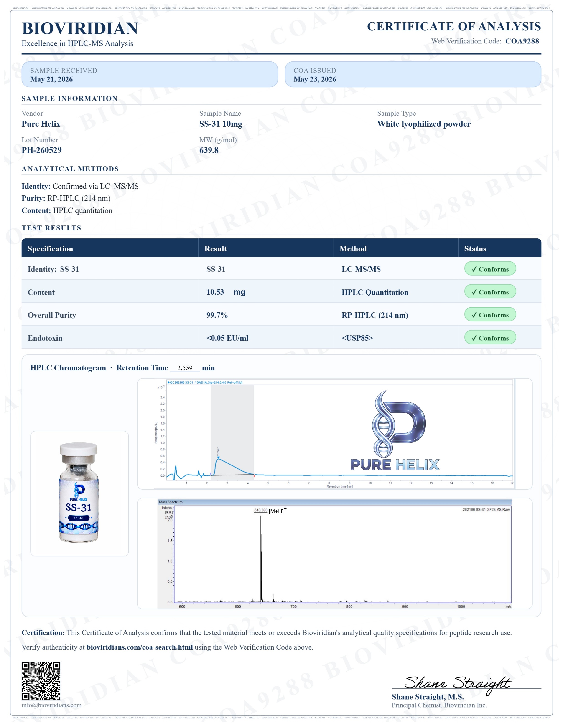Click the Content: HPLC quantitation method line
The height and width of the screenshot is (728, 563).
pos(67,210)
